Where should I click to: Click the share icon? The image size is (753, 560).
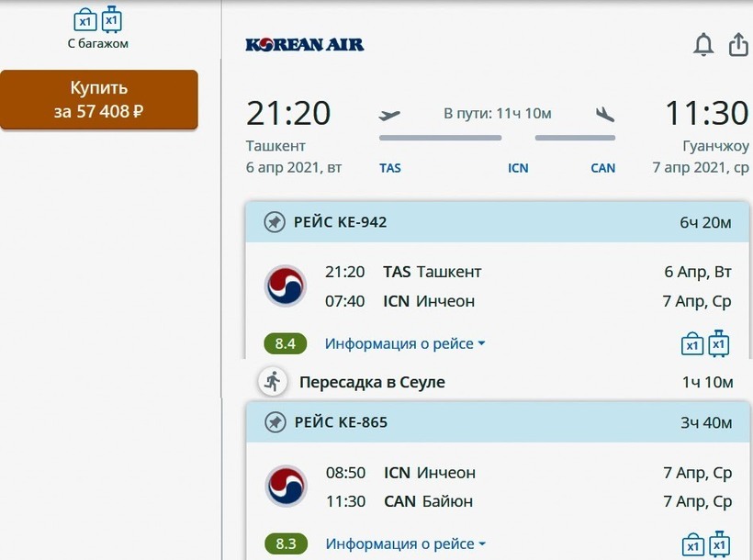pos(738,45)
